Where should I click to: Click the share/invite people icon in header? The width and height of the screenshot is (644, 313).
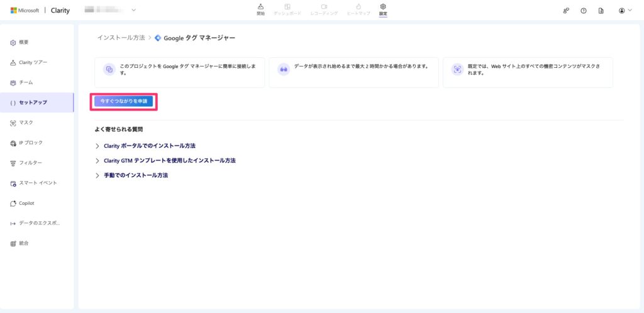[x=566, y=11]
